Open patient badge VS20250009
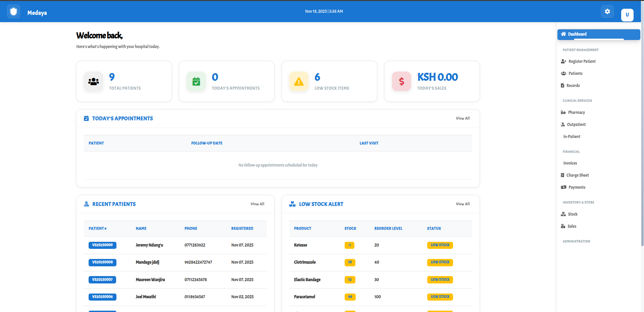This screenshot has width=644, height=312. pyautogui.click(x=102, y=245)
